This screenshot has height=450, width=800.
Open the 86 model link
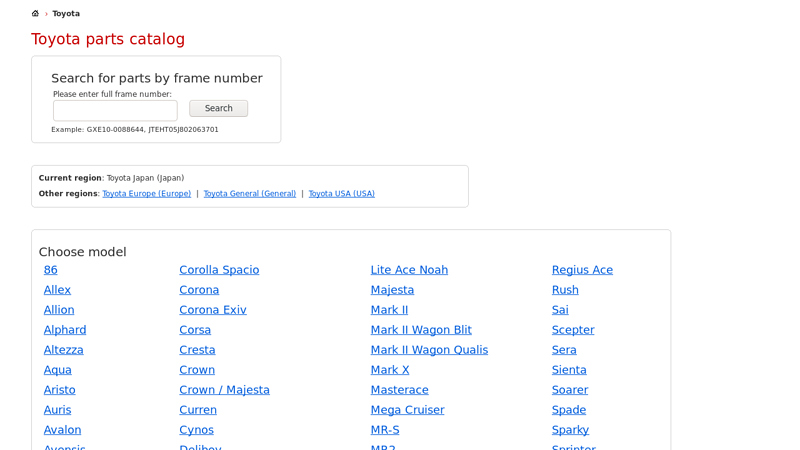(51, 270)
